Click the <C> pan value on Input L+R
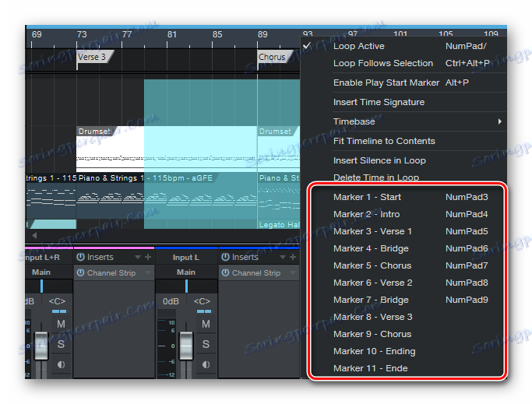 click(57, 301)
